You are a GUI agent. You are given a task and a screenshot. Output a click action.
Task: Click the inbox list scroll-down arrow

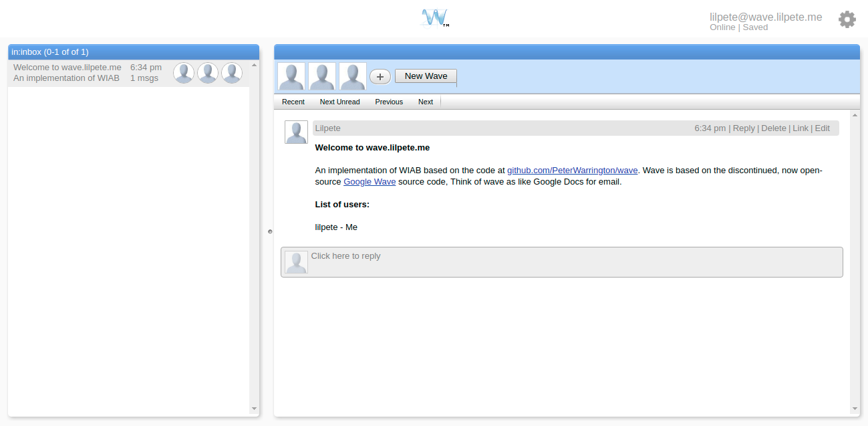pos(254,409)
